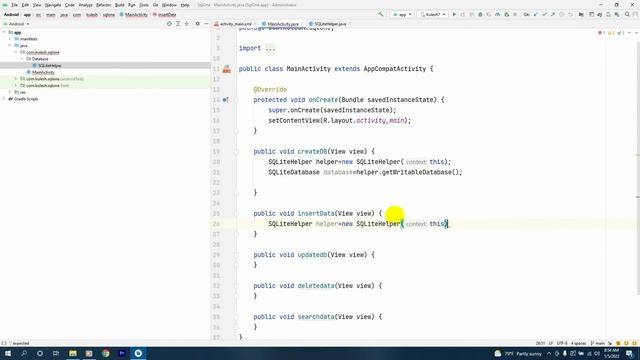
Task: Click the sqlone breadcrumb in the navigation bar
Action: click(x=109, y=15)
